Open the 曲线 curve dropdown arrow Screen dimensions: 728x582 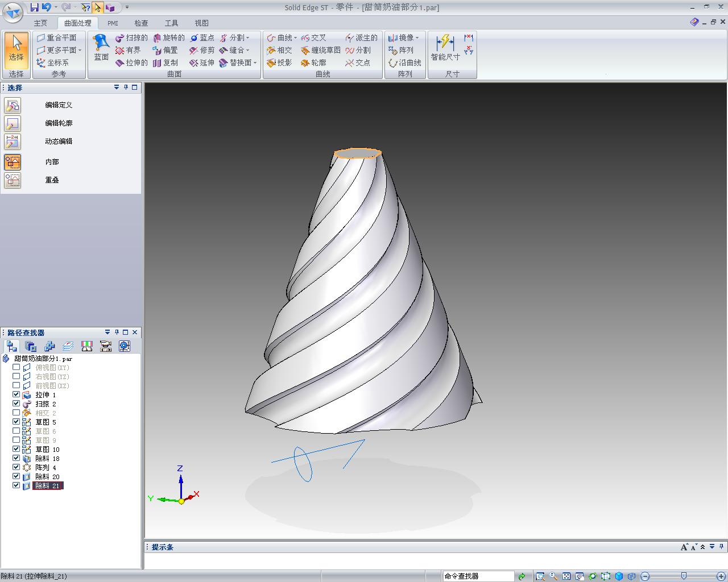point(295,38)
